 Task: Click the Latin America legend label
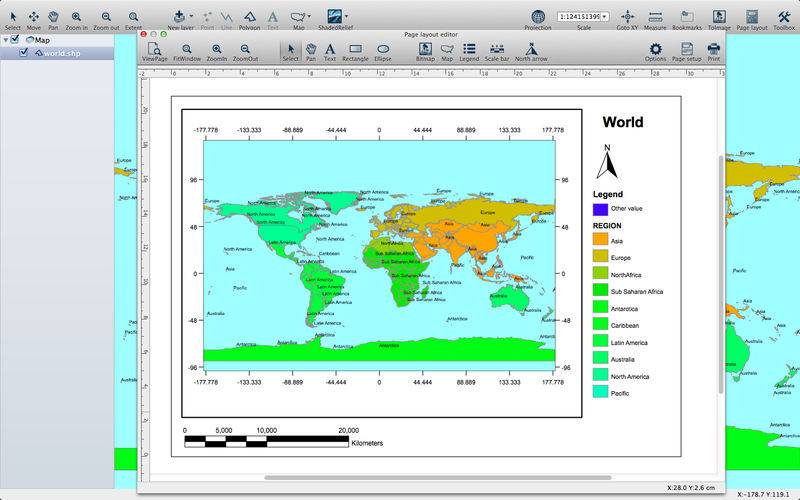pyautogui.click(x=629, y=343)
